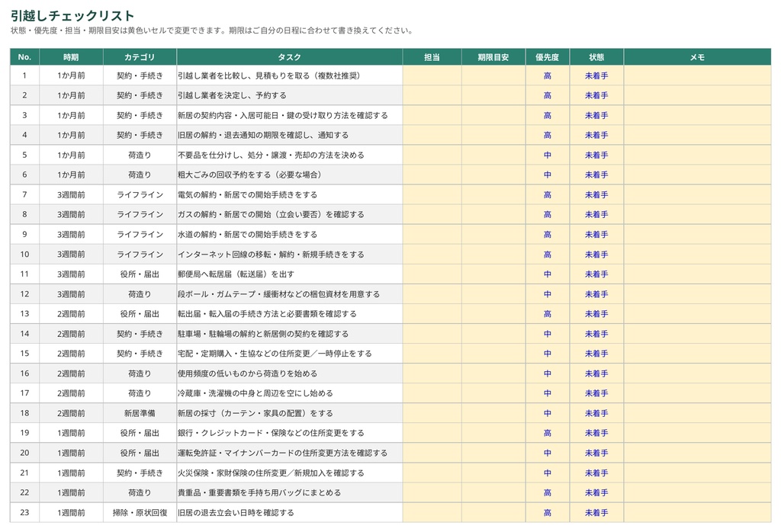Click the カテゴリ column header
The width and height of the screenshot is (781, 532).
[140, 57]
